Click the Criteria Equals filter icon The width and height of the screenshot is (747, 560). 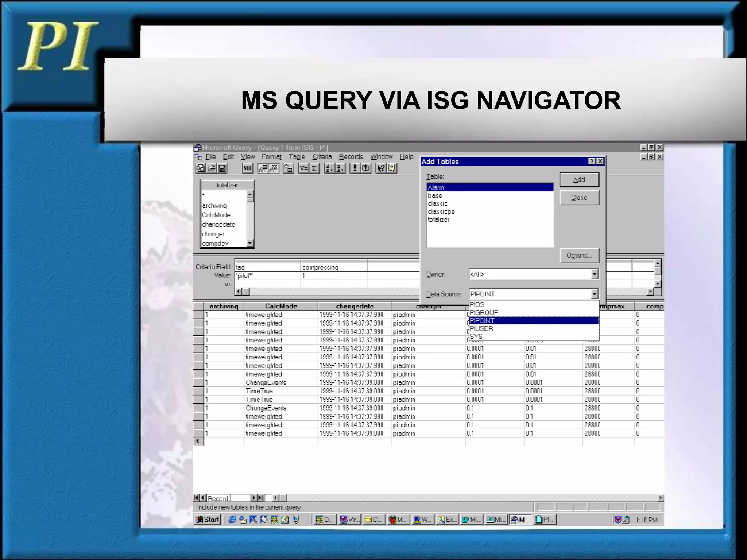303,168
